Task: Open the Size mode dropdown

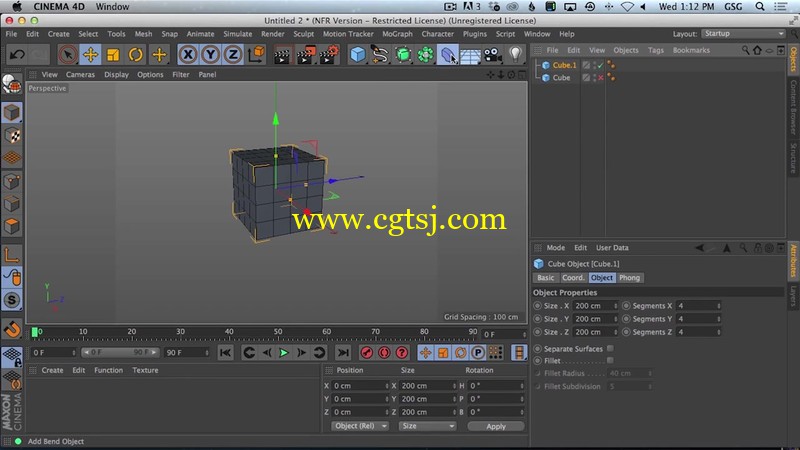Action: pos(428,426)
